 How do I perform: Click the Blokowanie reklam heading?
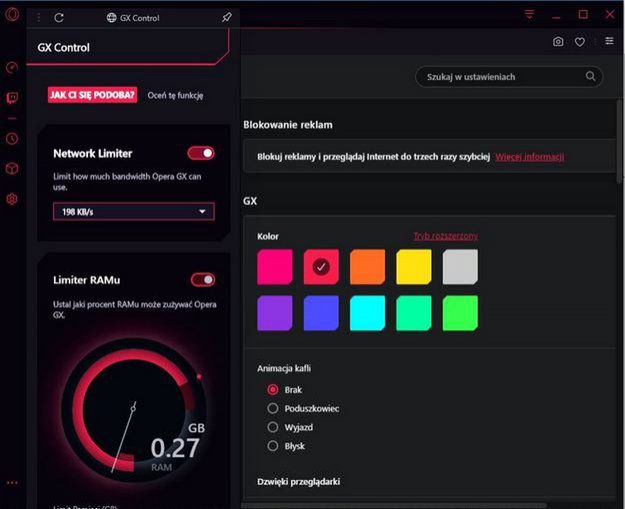click(288, 125)
